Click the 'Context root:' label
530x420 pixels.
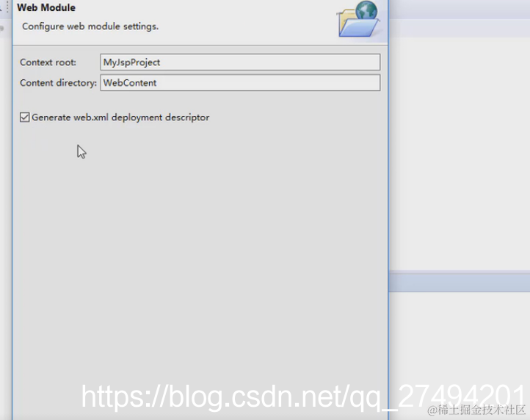(x=48, y=62)
